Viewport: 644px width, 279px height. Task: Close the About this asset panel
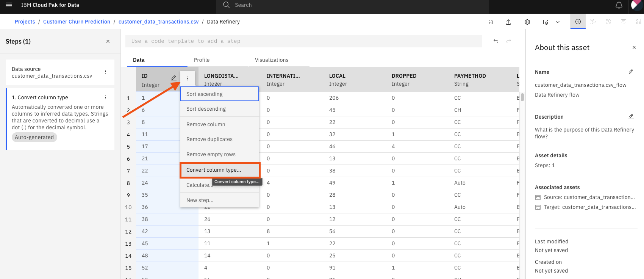tap(634, 47)
